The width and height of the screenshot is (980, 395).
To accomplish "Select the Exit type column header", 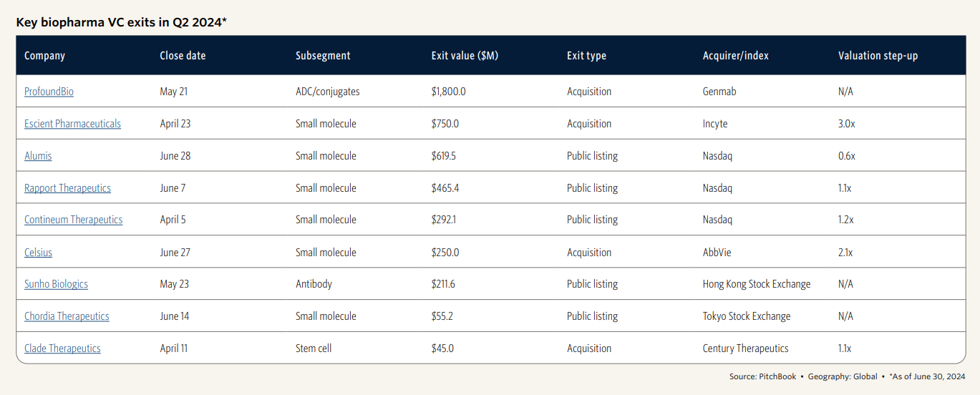I will pyautogui.click(x=586, y=56).
